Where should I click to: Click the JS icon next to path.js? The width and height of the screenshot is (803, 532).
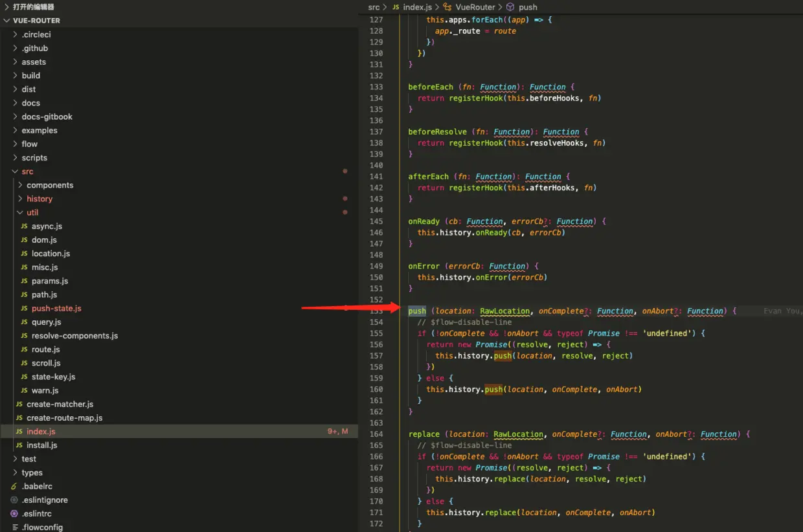pos(25,294)
